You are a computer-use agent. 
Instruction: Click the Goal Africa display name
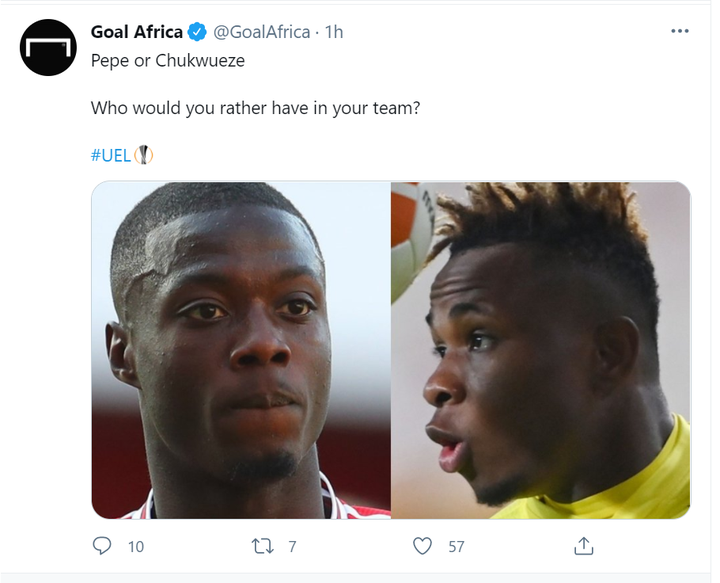pyautogui.click(x=136, y=32)
